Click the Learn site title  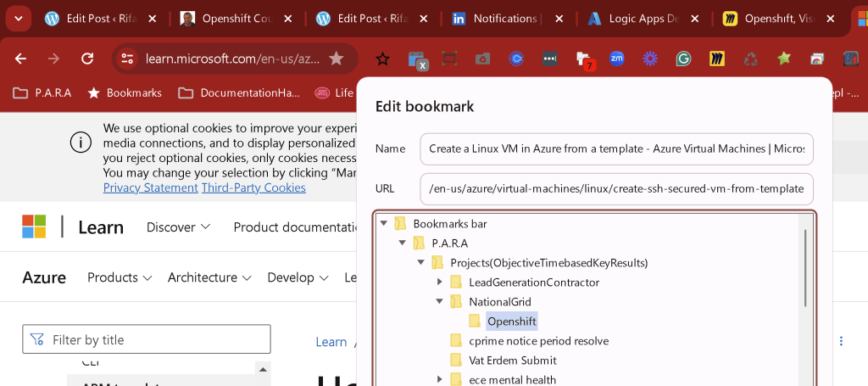pos(101,227)
